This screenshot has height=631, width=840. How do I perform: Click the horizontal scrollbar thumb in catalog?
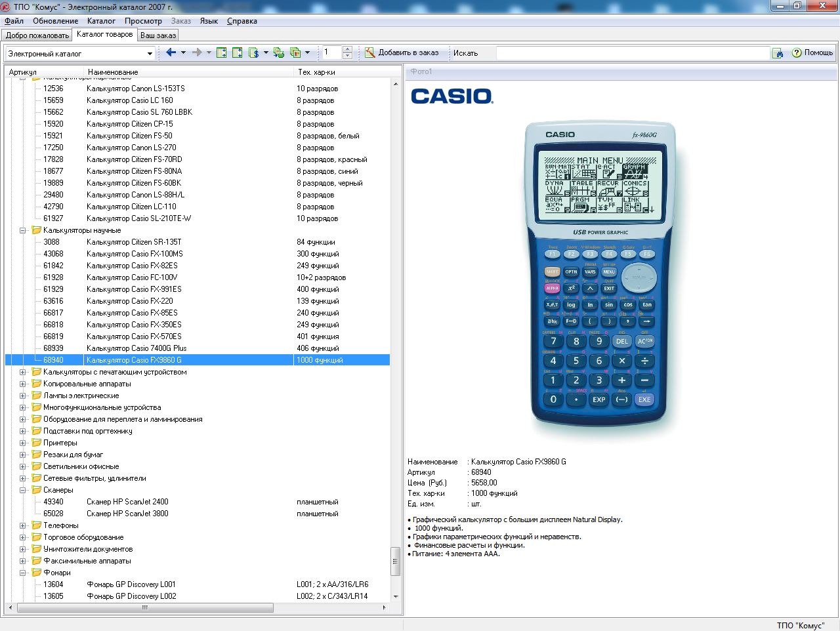pyautogui.click(x=145, y=607)
